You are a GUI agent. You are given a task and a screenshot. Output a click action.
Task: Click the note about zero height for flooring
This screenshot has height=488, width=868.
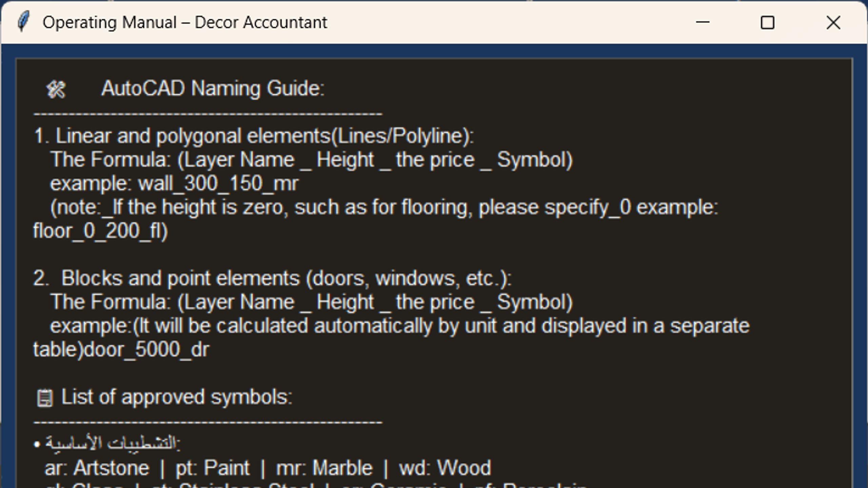pyautogui.click(x=384, y=207)
